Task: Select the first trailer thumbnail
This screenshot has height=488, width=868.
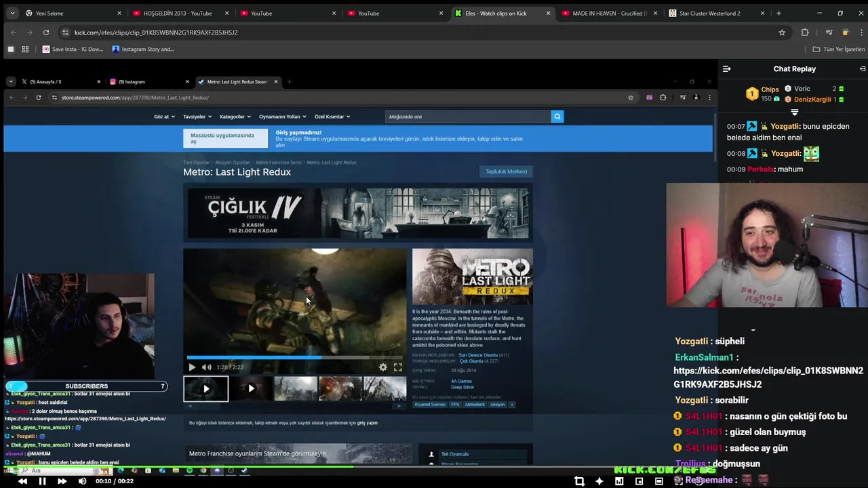Action: [x=206, y=389]
